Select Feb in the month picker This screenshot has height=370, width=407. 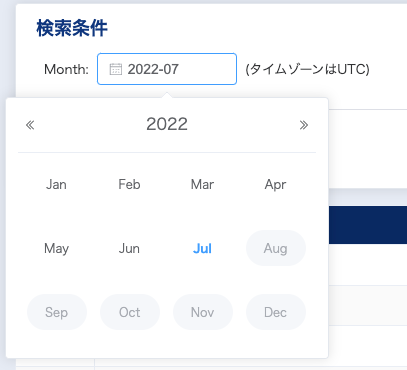click(x=129, y=184)
